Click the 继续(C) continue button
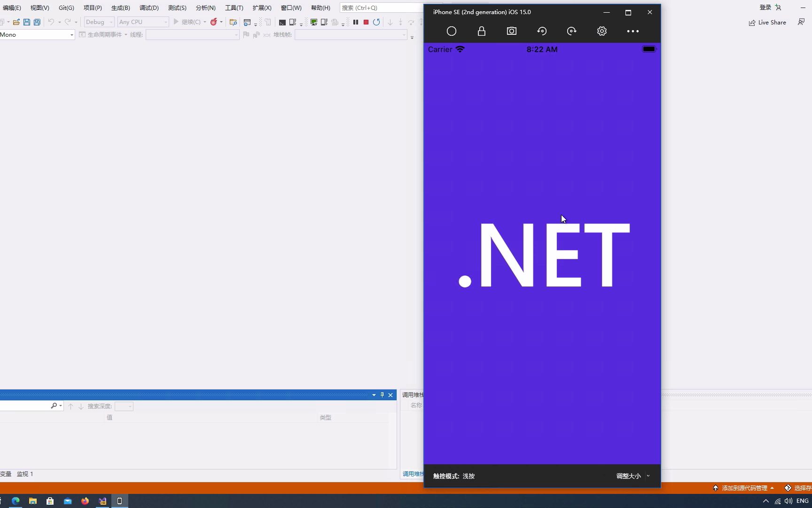Screen dimensions: 812x508 point(188,22)
